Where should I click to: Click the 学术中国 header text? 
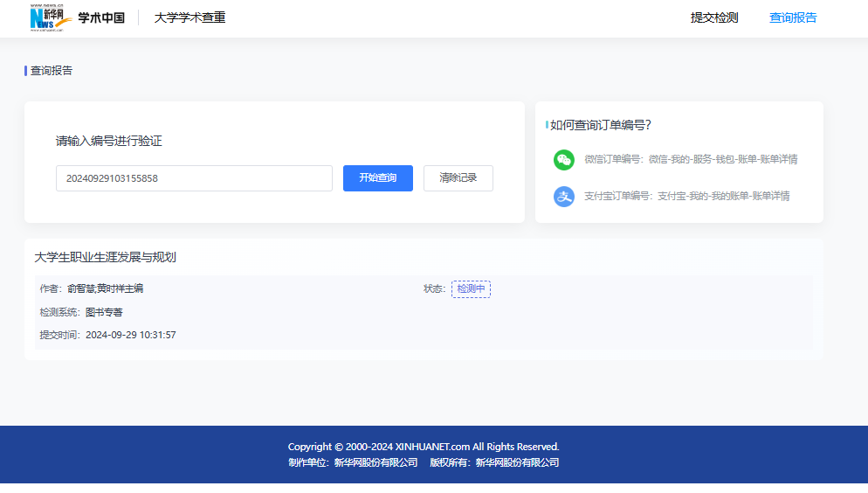click(101, 17)
